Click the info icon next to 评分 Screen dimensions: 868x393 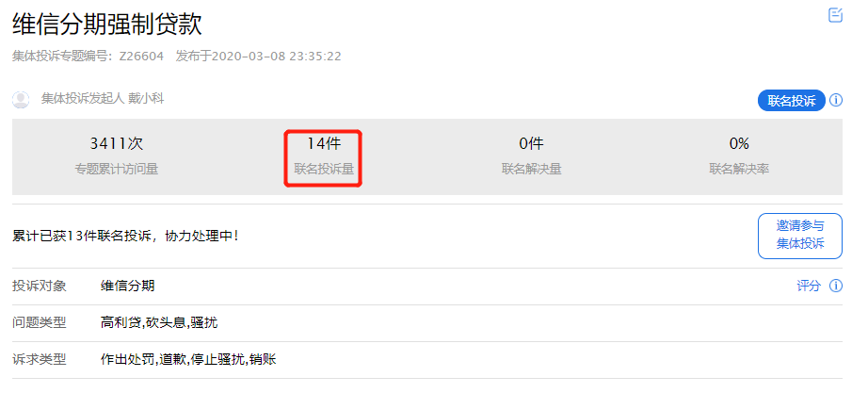835,286
